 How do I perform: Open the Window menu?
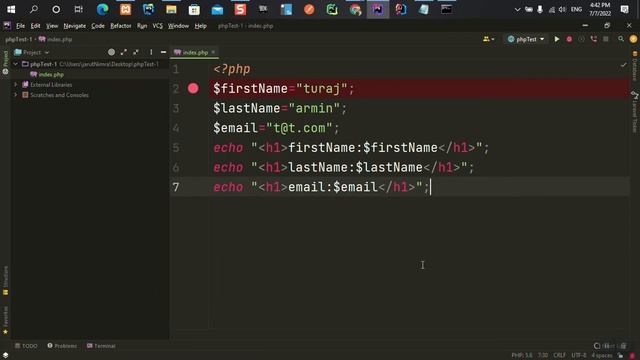tap(178, 26)
